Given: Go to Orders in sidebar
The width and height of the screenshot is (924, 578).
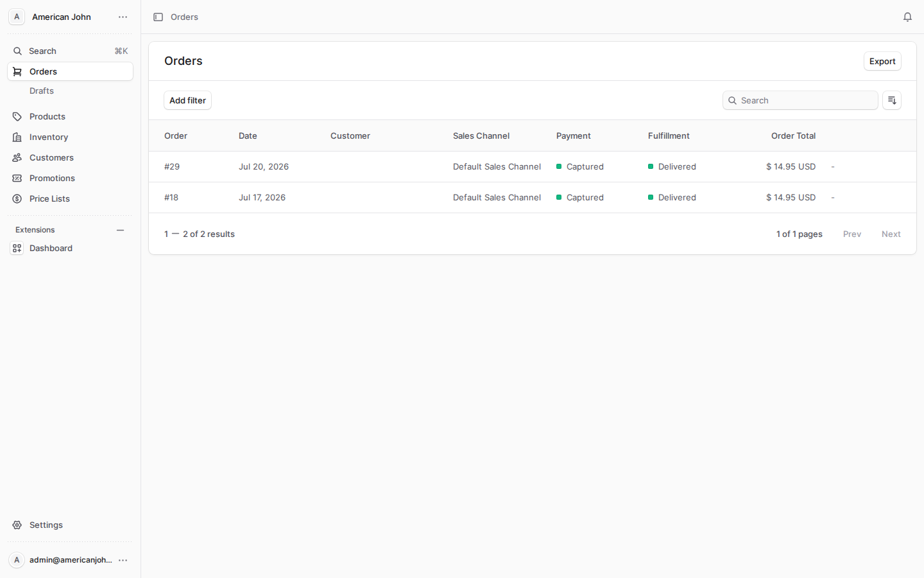Looking at the screenshot, I should click(70, 71).
